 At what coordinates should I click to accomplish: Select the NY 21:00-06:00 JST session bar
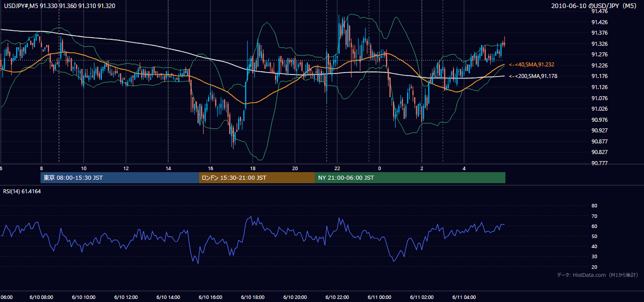410,178
